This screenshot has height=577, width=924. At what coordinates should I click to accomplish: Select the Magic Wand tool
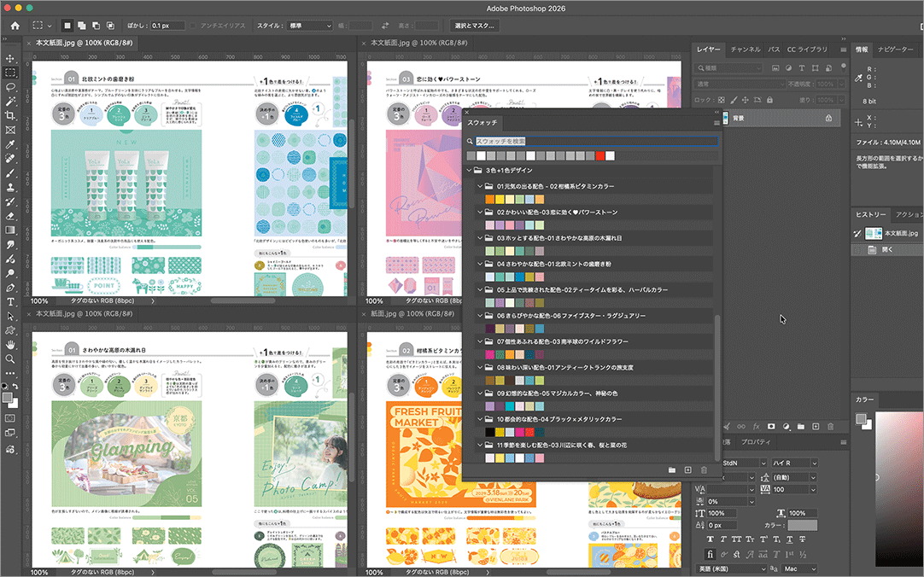[10, 102]
